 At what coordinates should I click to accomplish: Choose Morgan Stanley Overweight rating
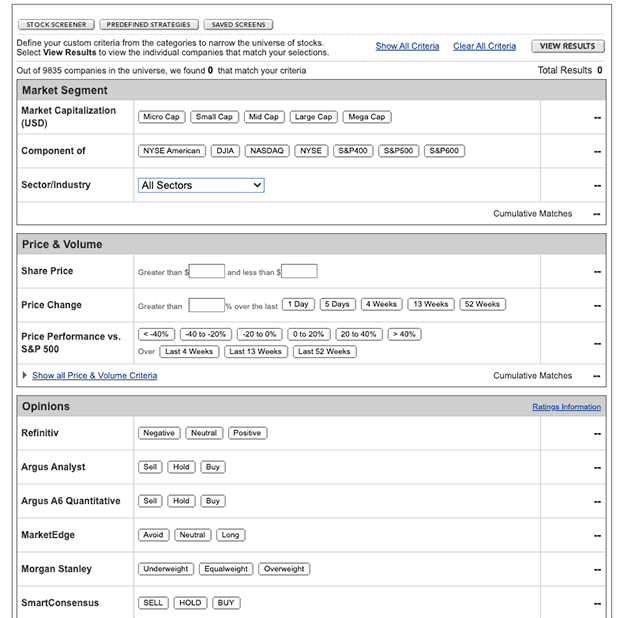pos(284,569)
